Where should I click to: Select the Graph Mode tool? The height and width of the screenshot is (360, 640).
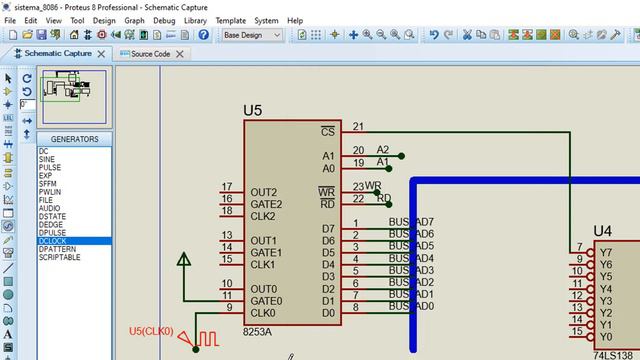8,200
